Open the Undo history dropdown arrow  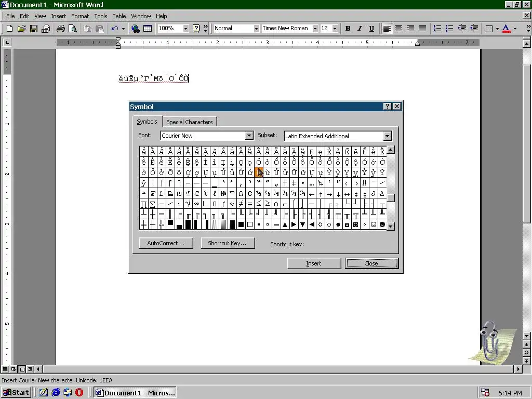(x=123, y=29)
